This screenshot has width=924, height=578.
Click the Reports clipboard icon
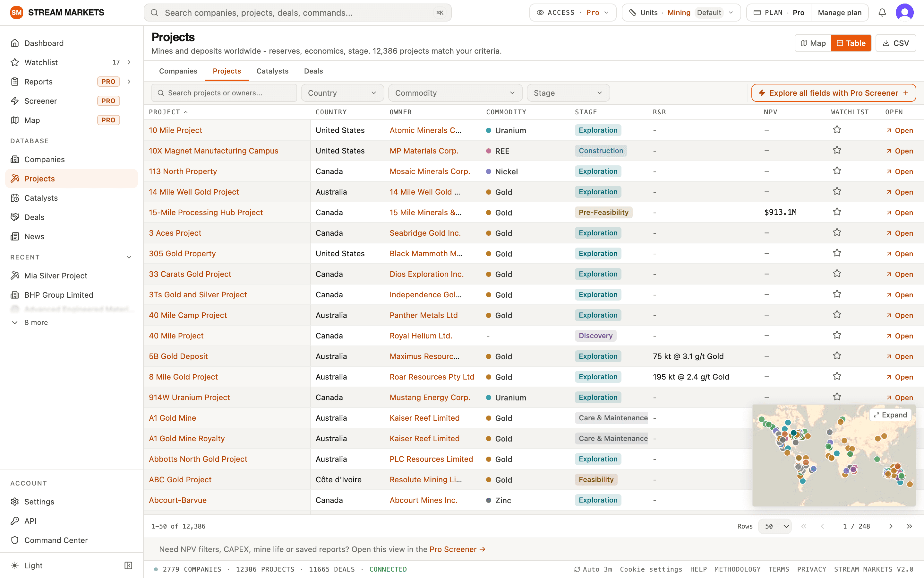pos(15,82)
